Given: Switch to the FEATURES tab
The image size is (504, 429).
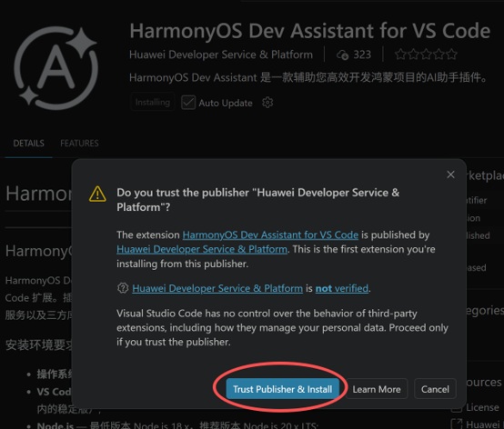Looking at the screenshot, I should [x=79, y=144].
